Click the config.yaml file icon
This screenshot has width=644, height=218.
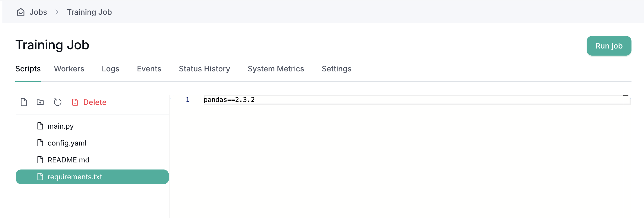[40, 143]
